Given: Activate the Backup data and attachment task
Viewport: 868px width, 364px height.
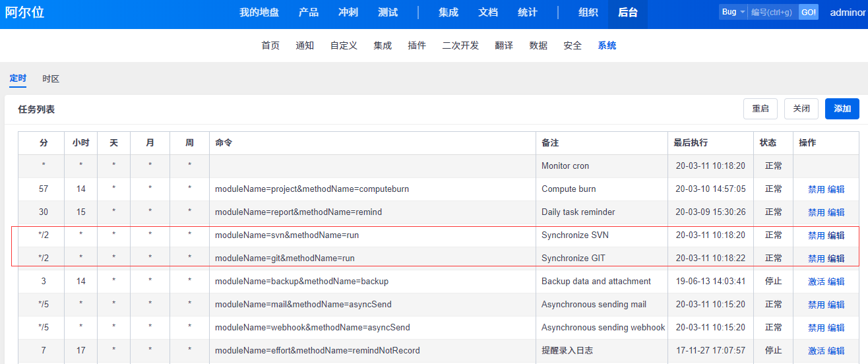Looking at the screenshot, I should (x=816, y=282).
